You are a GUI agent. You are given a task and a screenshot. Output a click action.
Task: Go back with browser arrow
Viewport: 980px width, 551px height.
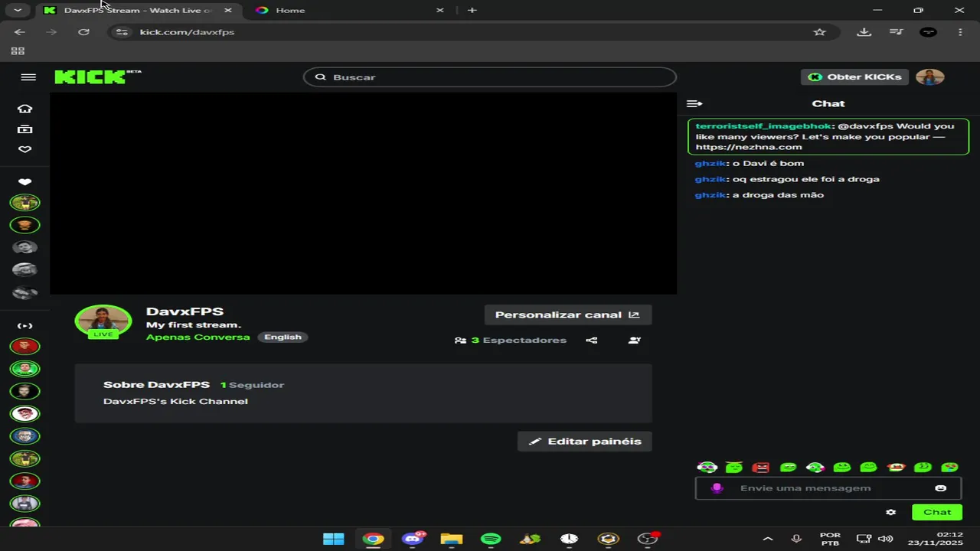[x=20, y=32]
